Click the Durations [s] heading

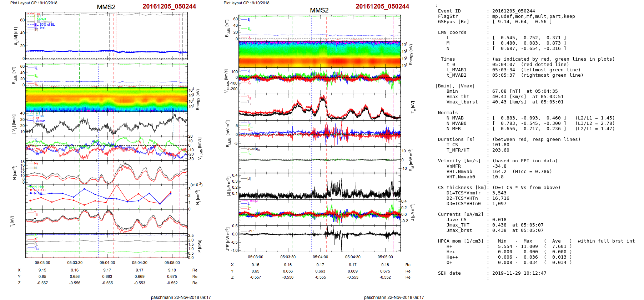[x=456, y=139]
